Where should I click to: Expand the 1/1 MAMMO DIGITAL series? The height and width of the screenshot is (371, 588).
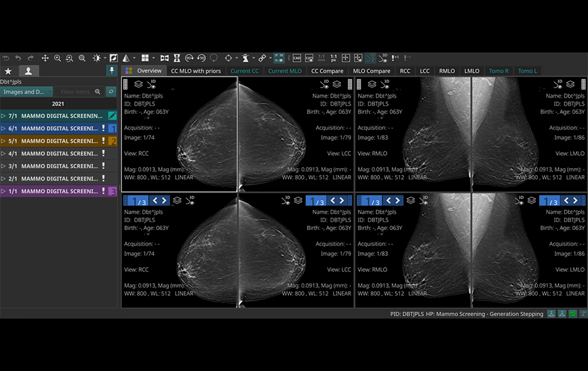coord(3,191)
